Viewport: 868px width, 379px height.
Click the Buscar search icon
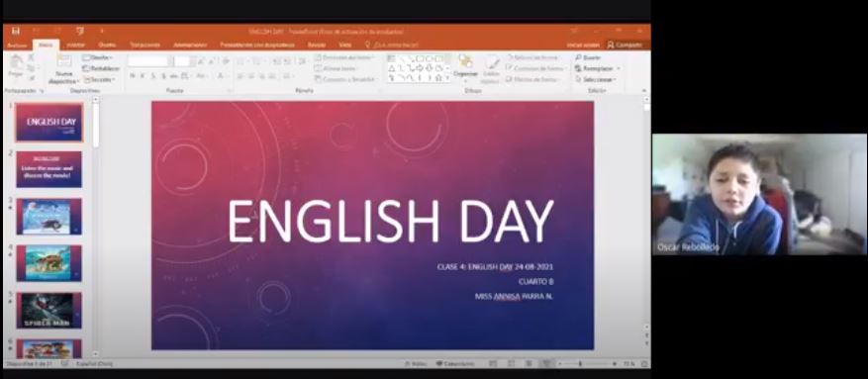tap(578, 57)
